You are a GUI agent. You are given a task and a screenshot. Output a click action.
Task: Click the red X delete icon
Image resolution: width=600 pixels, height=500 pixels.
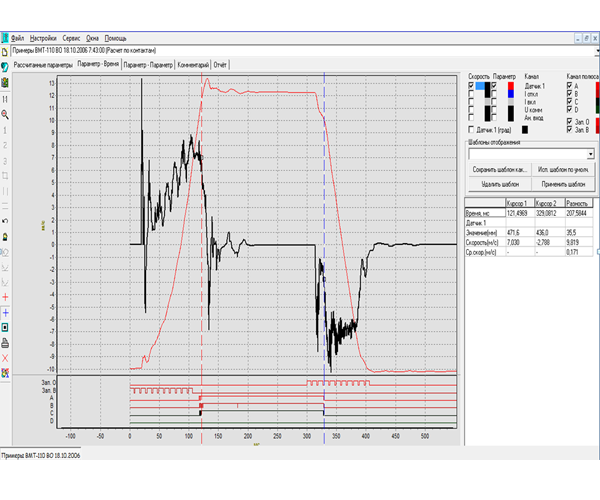coord(5,358)
